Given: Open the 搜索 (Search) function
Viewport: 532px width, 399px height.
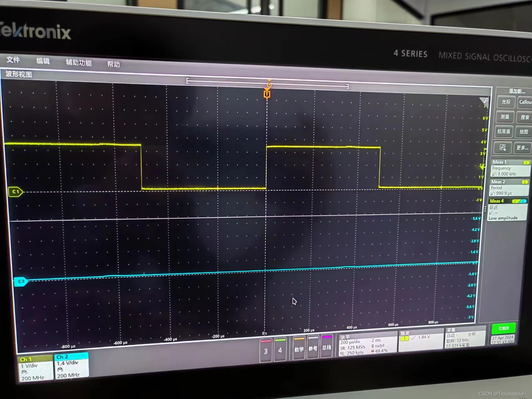Looking at the screenshot, I should tap(524, 117).
